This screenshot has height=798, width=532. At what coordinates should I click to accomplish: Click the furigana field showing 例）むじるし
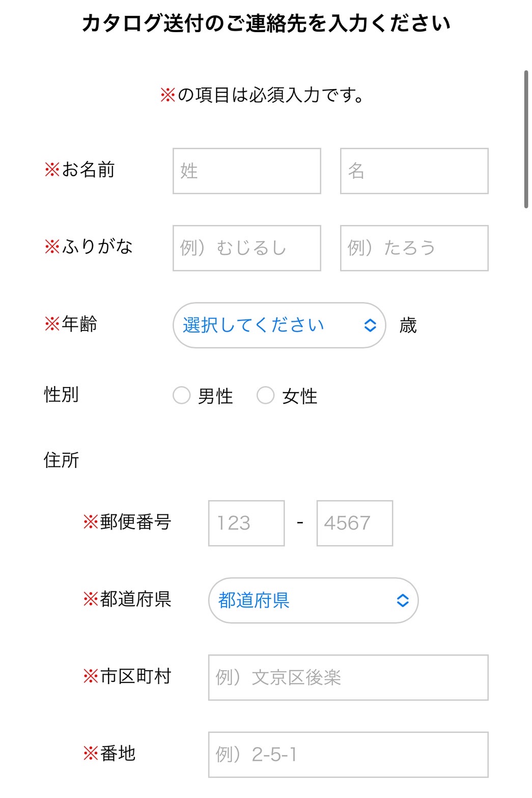coord(246,248)
